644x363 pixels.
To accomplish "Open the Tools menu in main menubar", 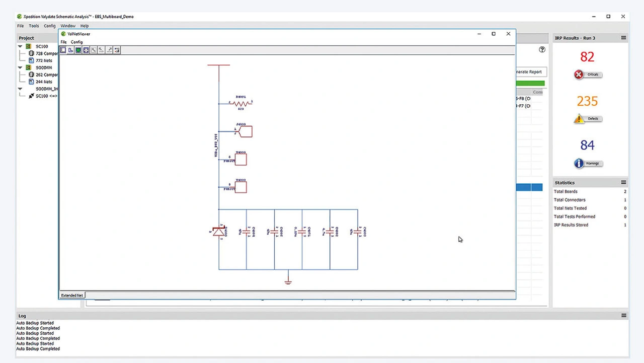I will [x=34, y=26].
